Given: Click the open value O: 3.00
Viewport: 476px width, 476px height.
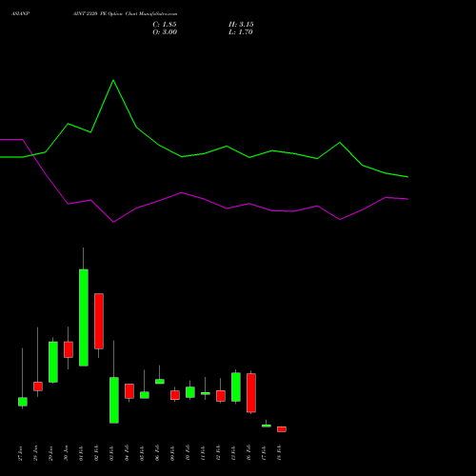Looking at the screenshot, I should click(165, 32).
